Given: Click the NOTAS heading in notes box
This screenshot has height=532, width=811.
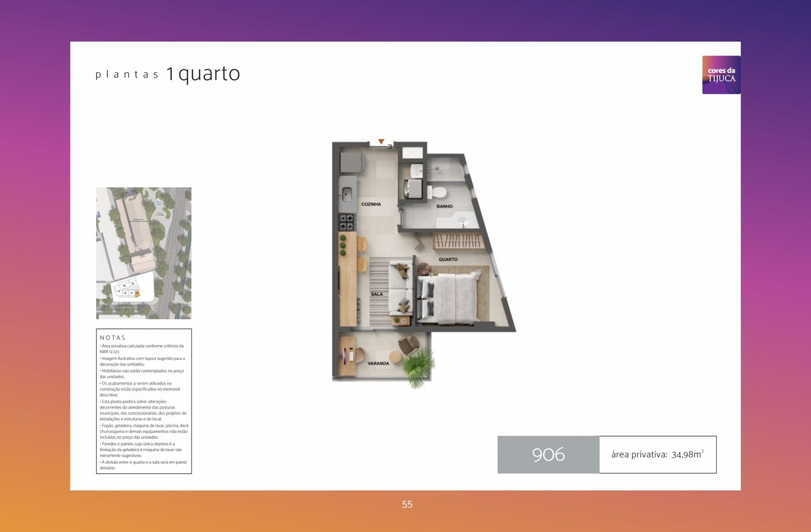Looking at the screenshot, I should click(x=113, y=337).
